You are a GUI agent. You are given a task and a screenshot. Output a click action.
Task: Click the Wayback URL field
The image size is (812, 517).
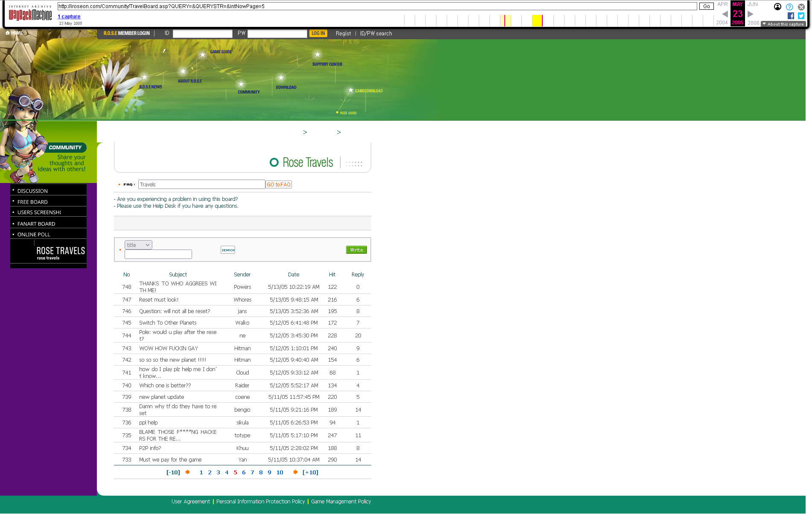pyautogui.click(x=377, y=6)
